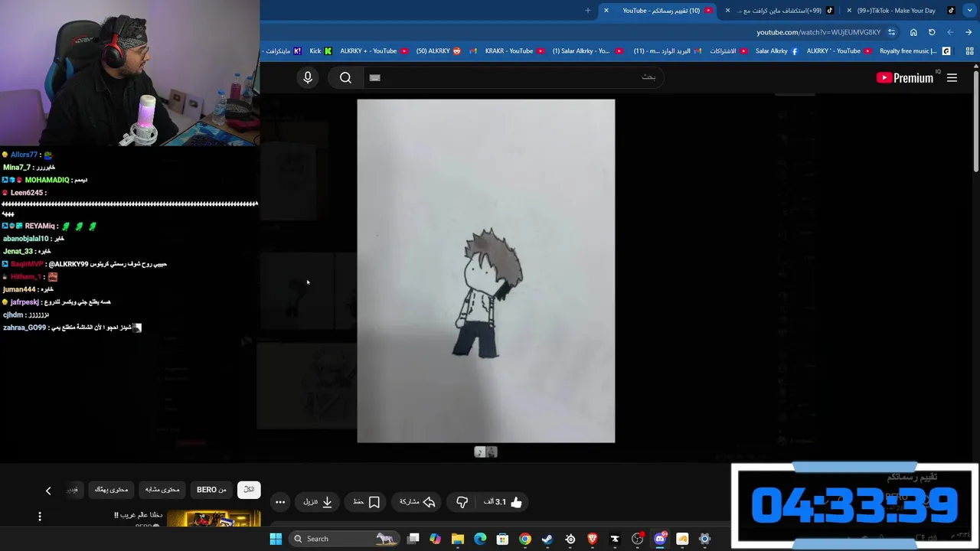Open Copilot from the taskbar
The width and height of the screenshot is (980, 551).
click(x=435, y=539)
